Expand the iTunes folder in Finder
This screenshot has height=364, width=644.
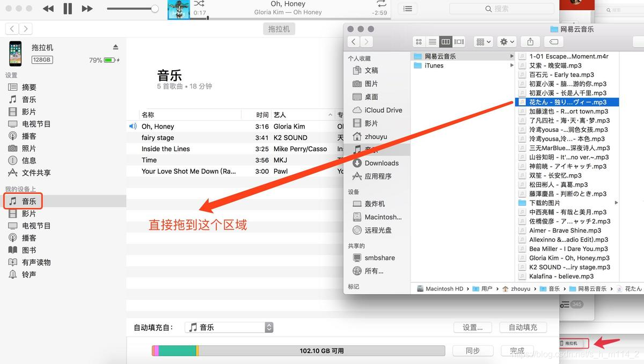coord(512,65)
